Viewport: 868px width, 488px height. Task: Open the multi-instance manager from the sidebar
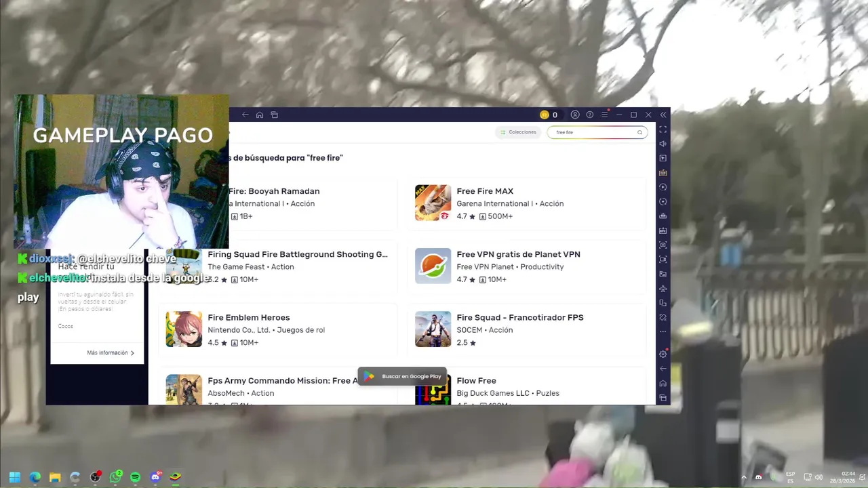click(663, 303)
